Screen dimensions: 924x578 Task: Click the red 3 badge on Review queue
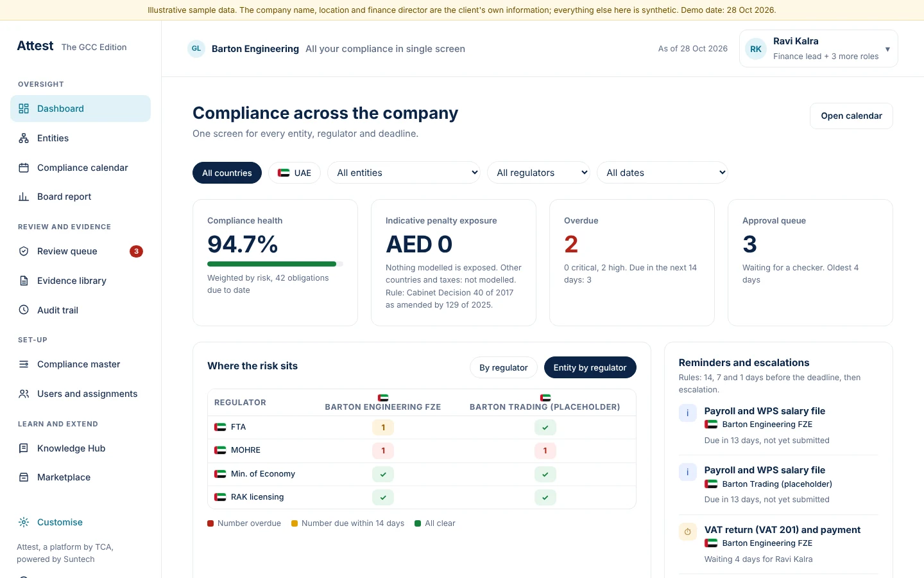point(136,251)
